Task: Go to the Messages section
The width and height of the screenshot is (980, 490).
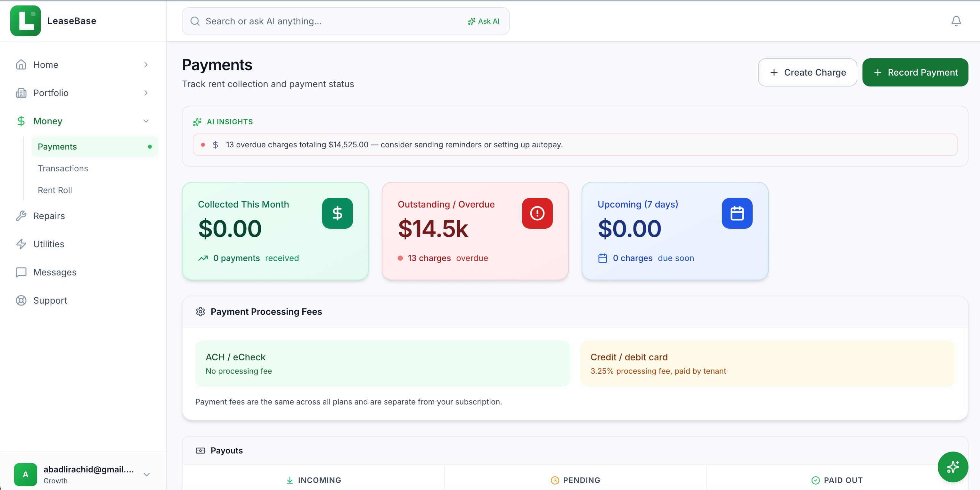Action: click(x=83, y=273)
